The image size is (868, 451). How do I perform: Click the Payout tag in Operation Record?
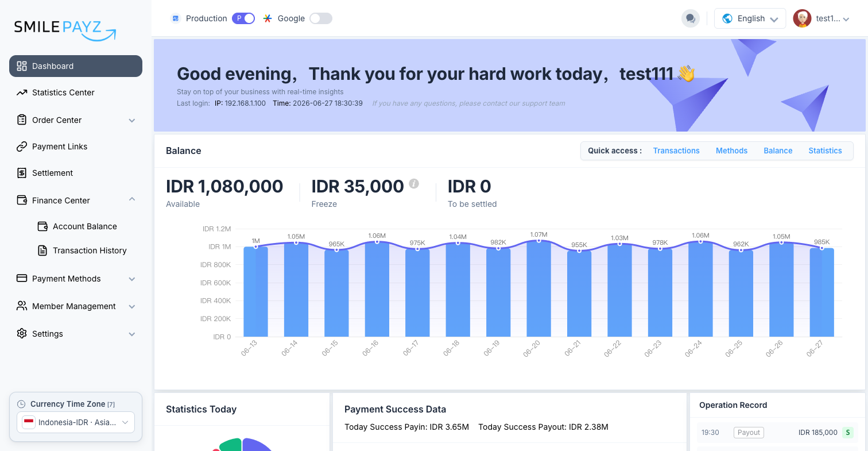coord(749,433)
